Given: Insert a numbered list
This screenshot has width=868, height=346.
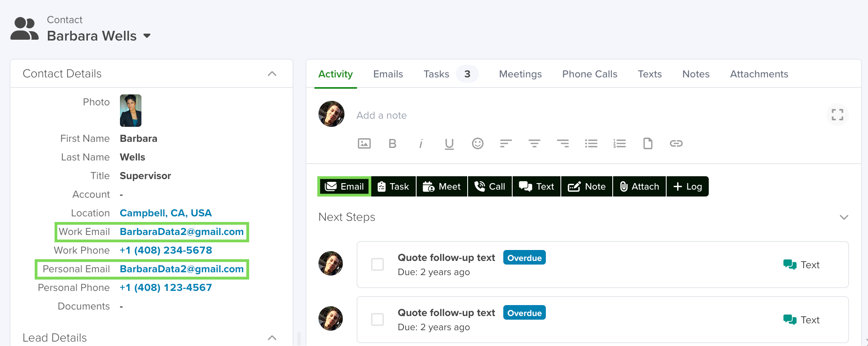Looking at the screenshot, I should point(620,143).
